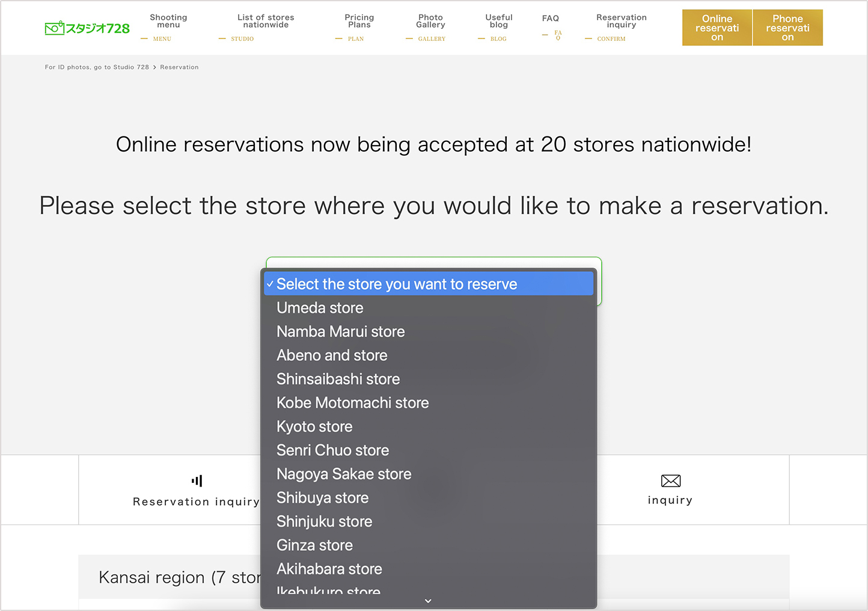Select Kobe Motomachi store option
This screenshot has height=611, width=868.
point(352,403)
